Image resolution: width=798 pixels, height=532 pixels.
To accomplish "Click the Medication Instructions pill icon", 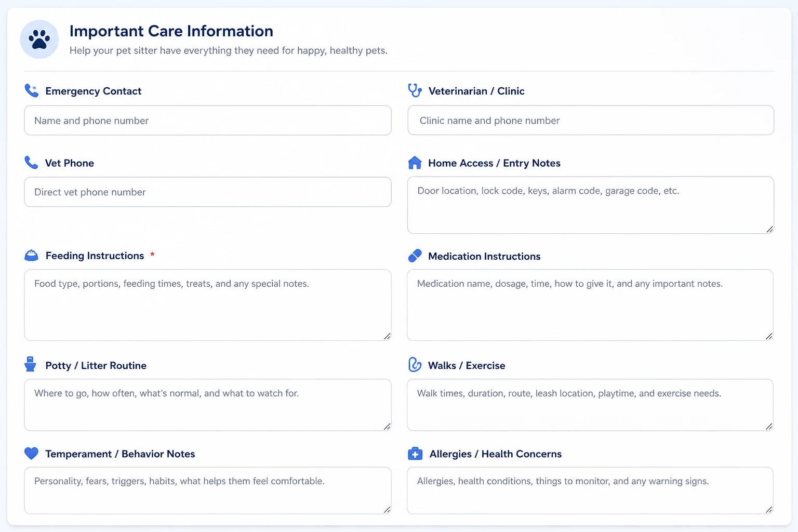I will click(415, 256).
